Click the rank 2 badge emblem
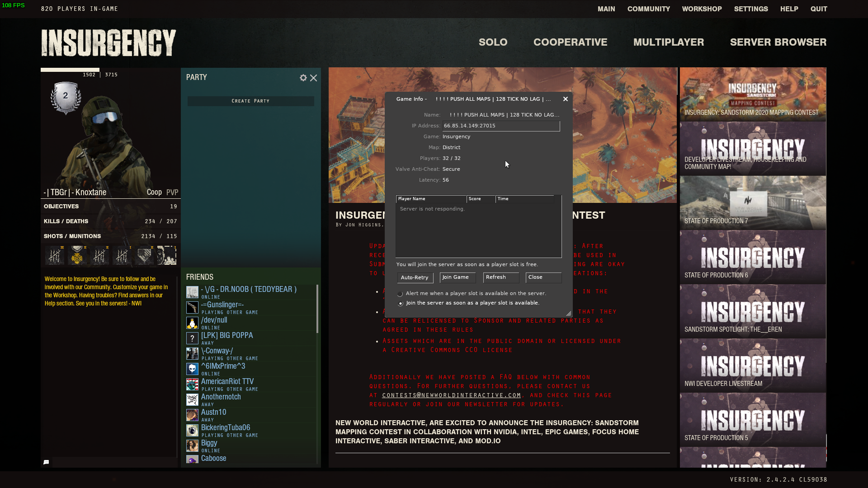 (x=66, y=97)
